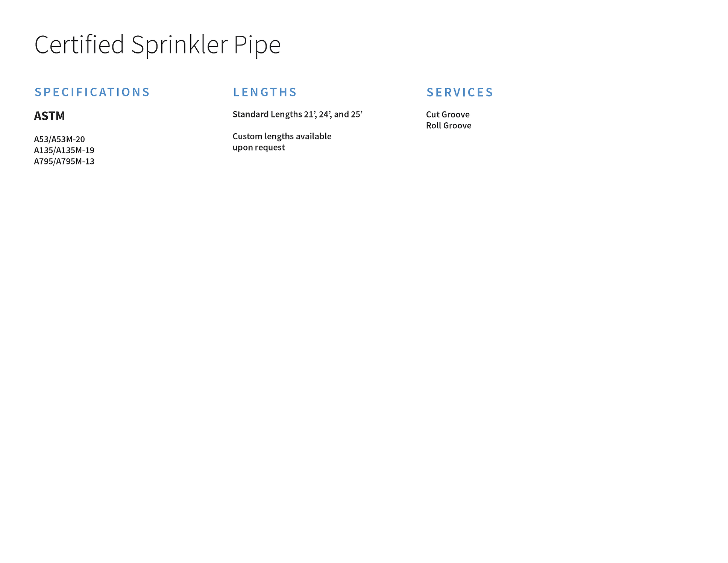Click the 21' length value
Image resolution: width=728 pixels, height=563 pixels.
tap(310, 114)
